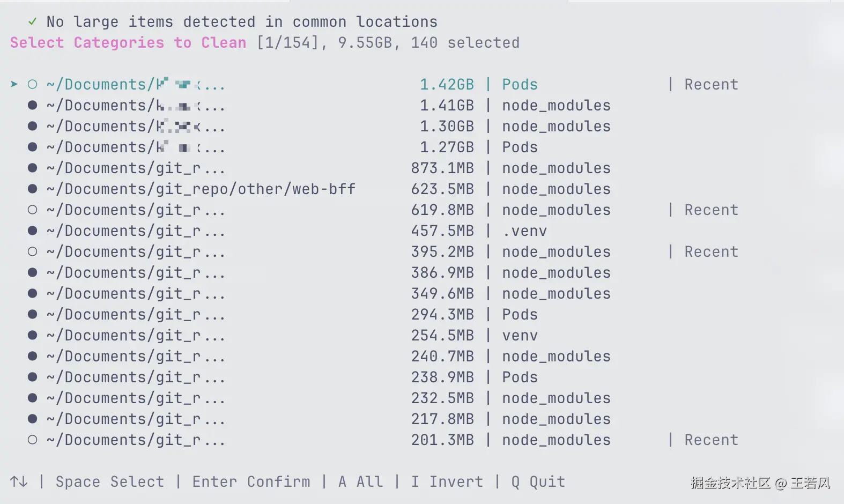Image resolution: width=844 pixels, height=504 pixels.
Task: Toggle the 201.3MB node_modules selection circle
Action: coord(33,440)
